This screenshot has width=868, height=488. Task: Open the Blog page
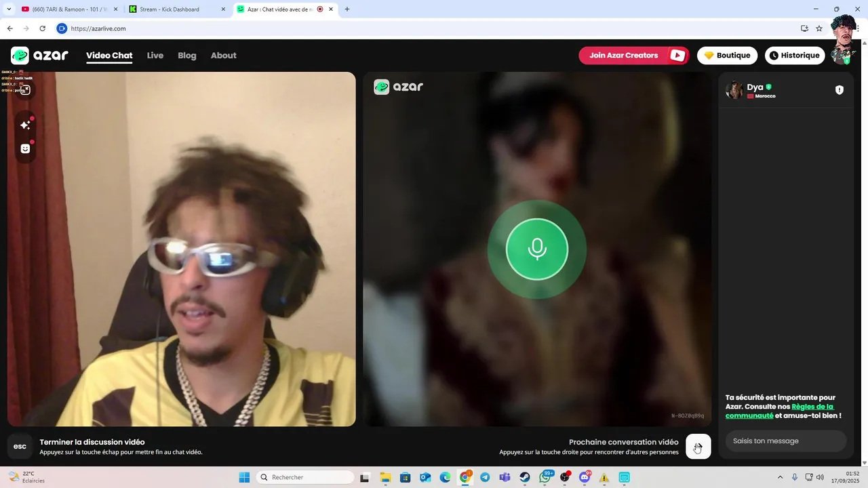tap(187, 56)
